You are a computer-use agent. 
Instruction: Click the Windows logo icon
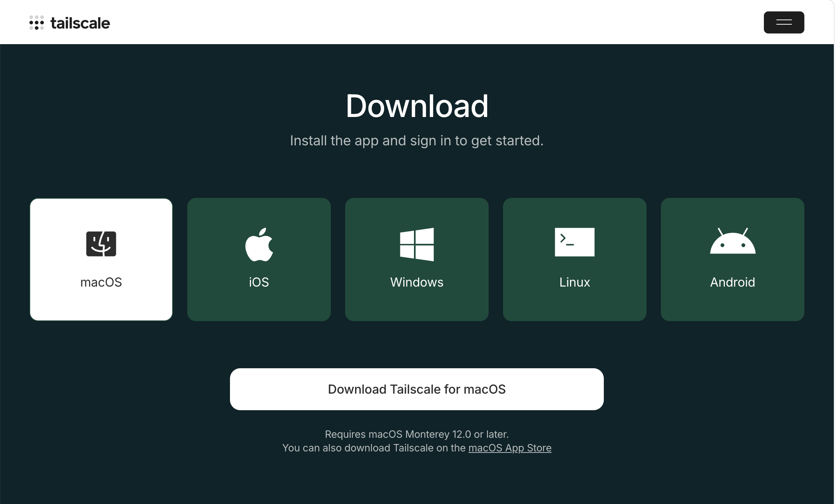click(x=417, y=244)
